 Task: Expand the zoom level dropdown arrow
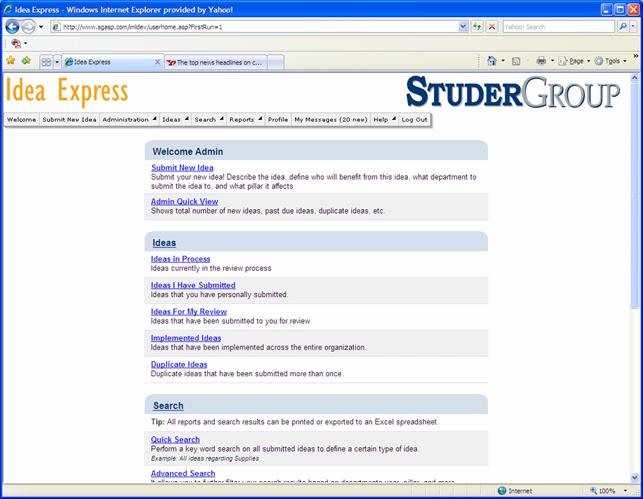click(x=625, y=491)
